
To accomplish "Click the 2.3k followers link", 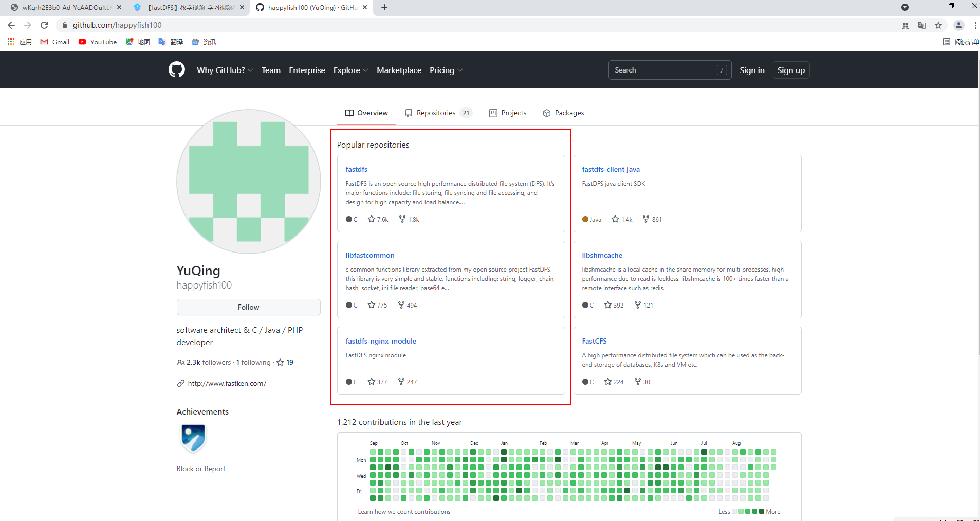I will (x=204, y=362).
